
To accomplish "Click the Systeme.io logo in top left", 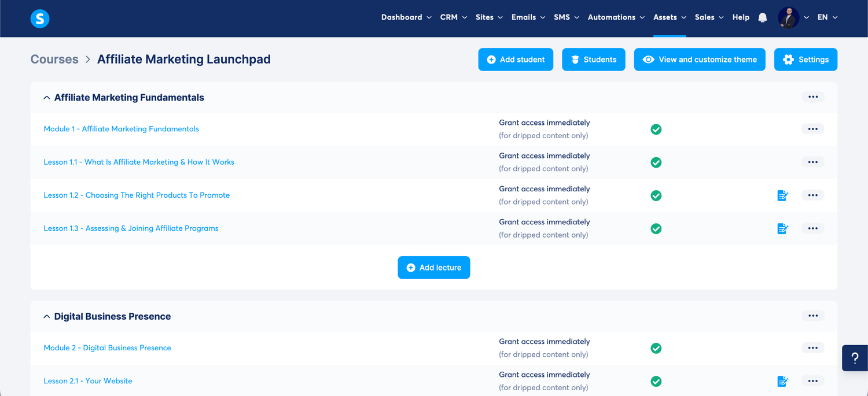I will [39, 18].
